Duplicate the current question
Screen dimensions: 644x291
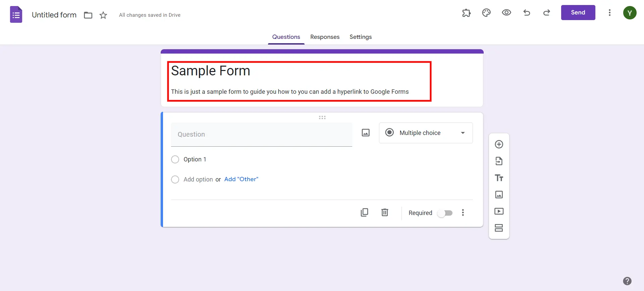364,213
